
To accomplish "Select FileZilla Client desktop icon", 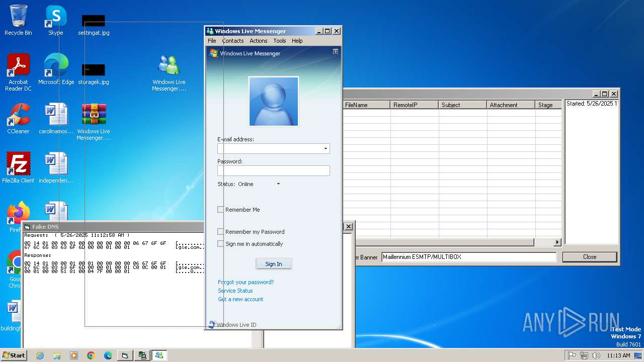I will (x=18, y=168).
